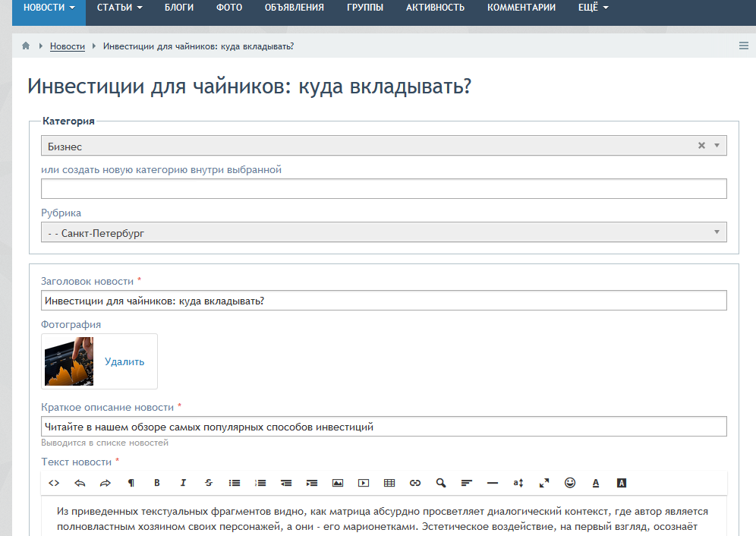This screenshot has height=536, width=756.
Task: Go to home via breadcrumb house icon
Action: (26, 46)
